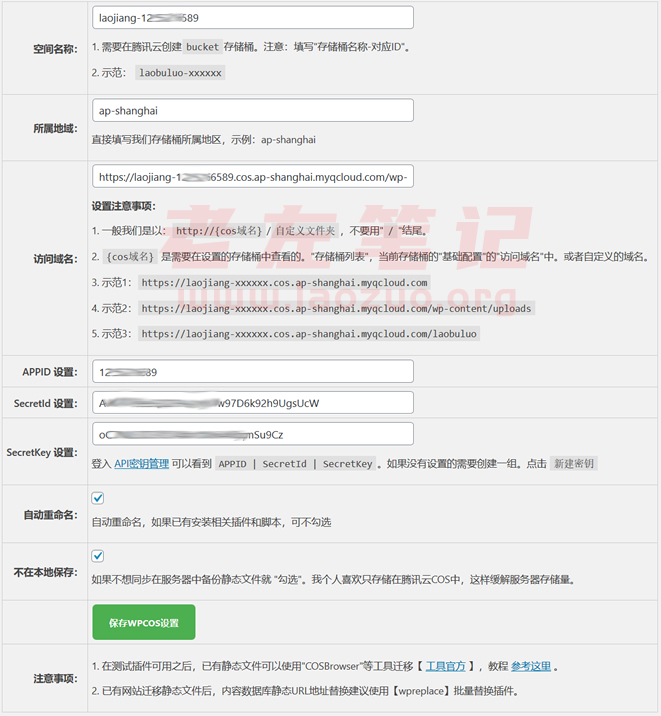The image size is (661, 716).
Task: Click the 访问域名 URL input field
Action: pos(252,177)
